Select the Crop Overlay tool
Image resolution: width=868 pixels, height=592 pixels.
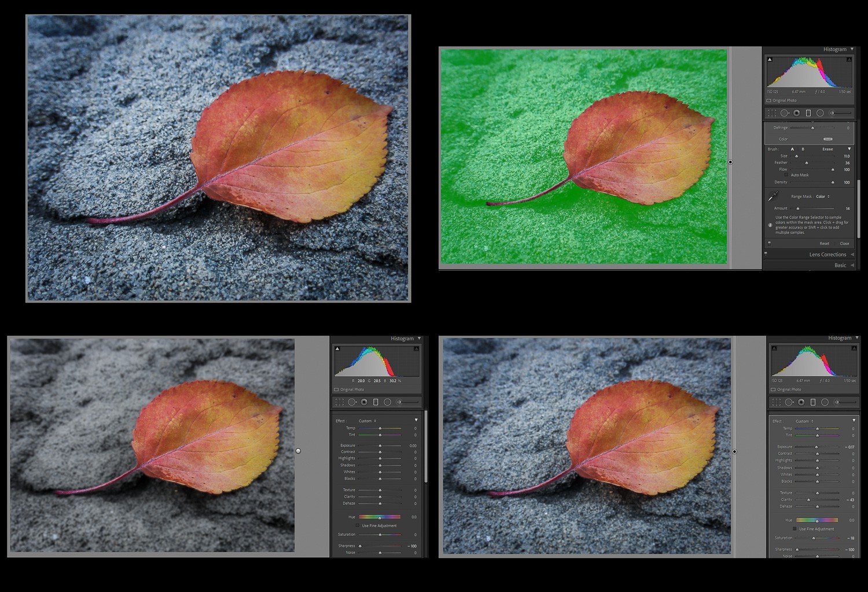point(772,113)
